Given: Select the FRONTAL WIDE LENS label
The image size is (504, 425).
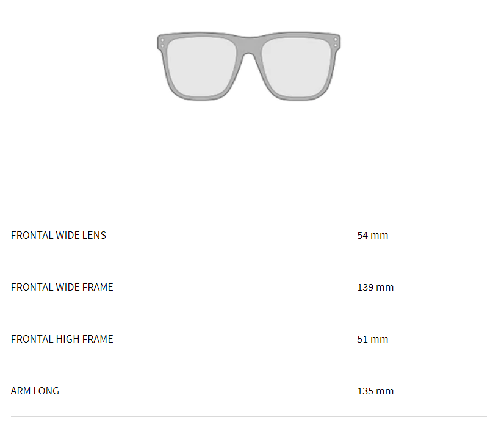Looking at the screenshot, I should click(x=59, y=235).
